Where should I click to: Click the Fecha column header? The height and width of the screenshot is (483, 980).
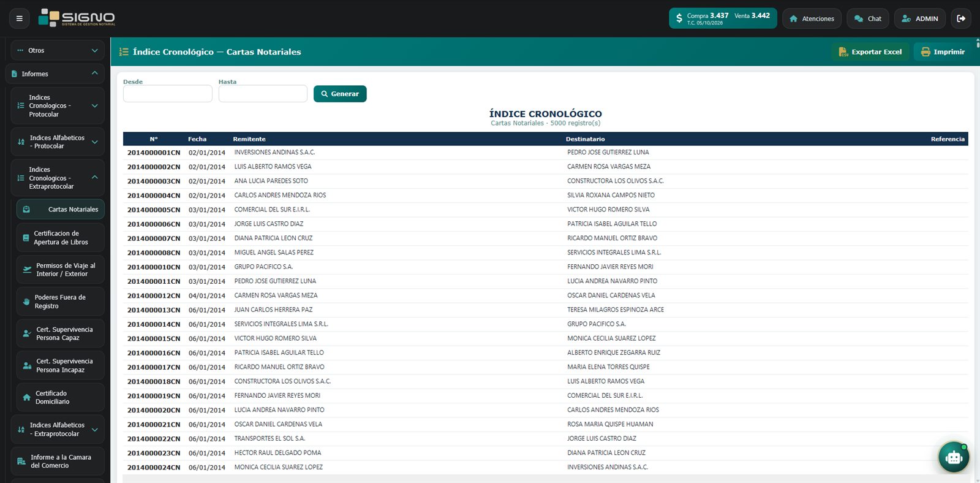(197, 139)
